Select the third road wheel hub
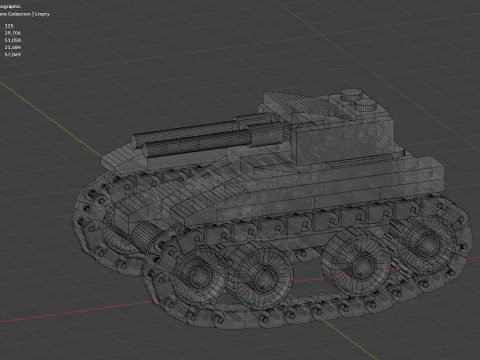Image resolution: width=480 pixels, height=360 pixels. [x=363, y=266]
